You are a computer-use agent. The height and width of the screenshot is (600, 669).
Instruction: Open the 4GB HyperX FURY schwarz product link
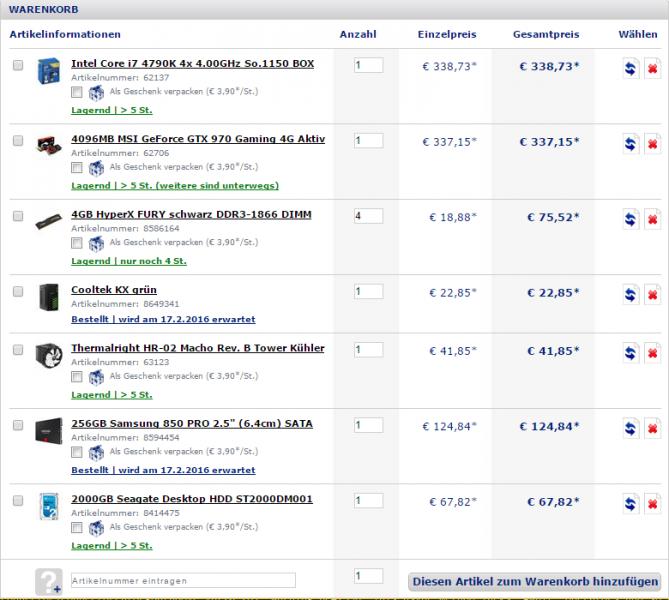(191, 214)
